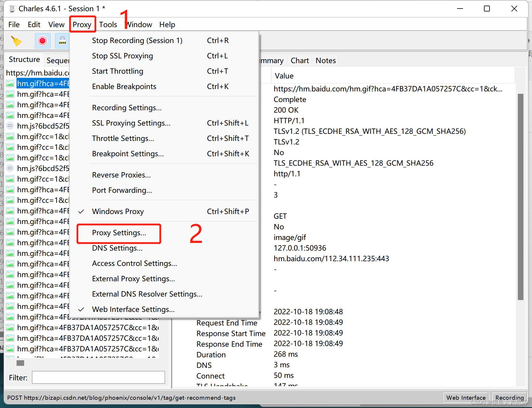The width and height of the screenshot is (532, 408).
Task: Select the https://hm.baidu.com tree root
Action: (x=38, y=73)
